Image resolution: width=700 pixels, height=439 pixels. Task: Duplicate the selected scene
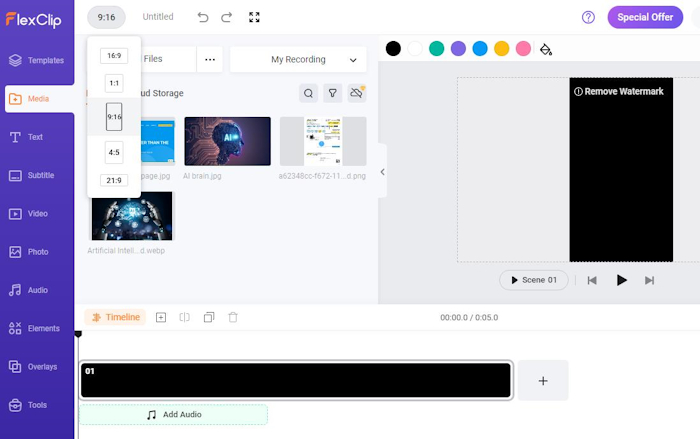click(209, 318)
